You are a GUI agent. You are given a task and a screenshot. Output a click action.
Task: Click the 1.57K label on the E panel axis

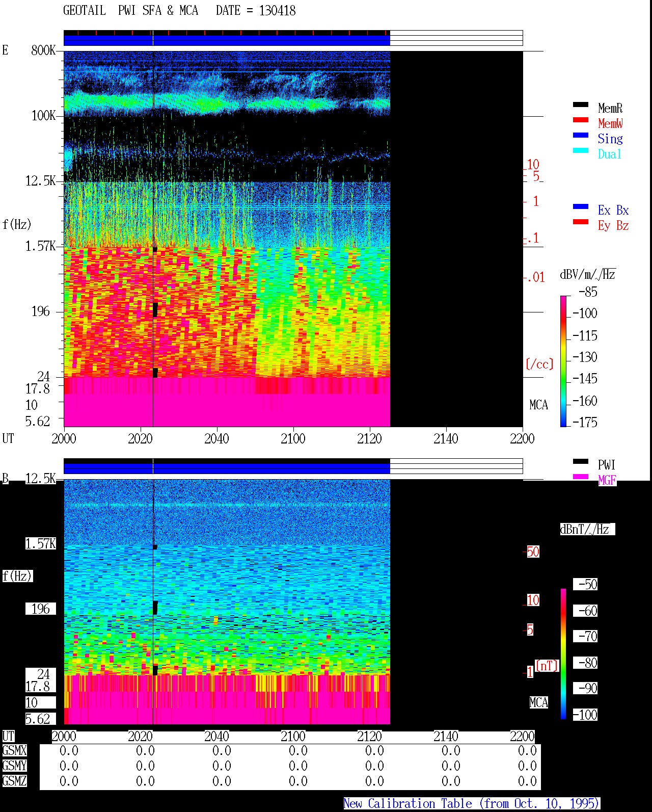pos(41,246)
